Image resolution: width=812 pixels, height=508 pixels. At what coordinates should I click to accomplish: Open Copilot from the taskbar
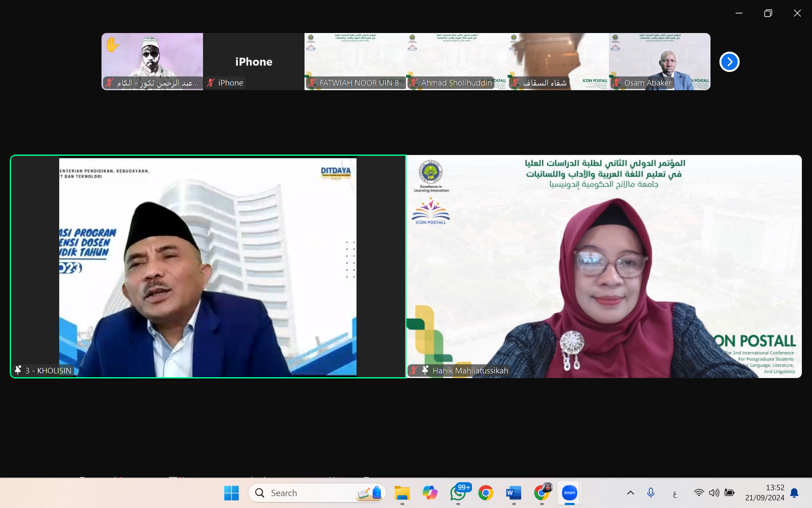point(430,493)
